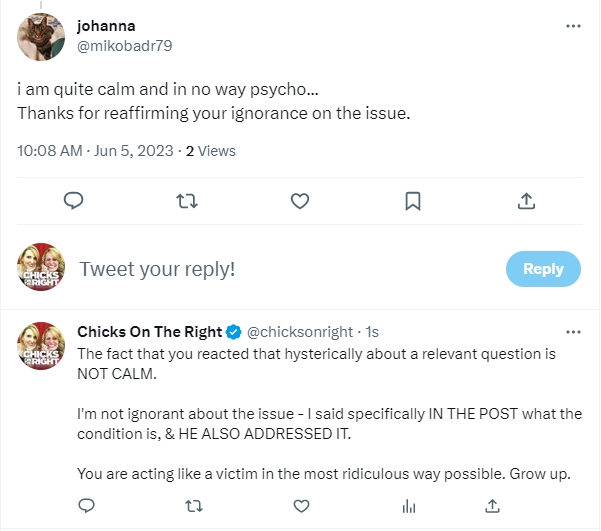Visit Chicks On The Right profile name

tap(149, 331)
